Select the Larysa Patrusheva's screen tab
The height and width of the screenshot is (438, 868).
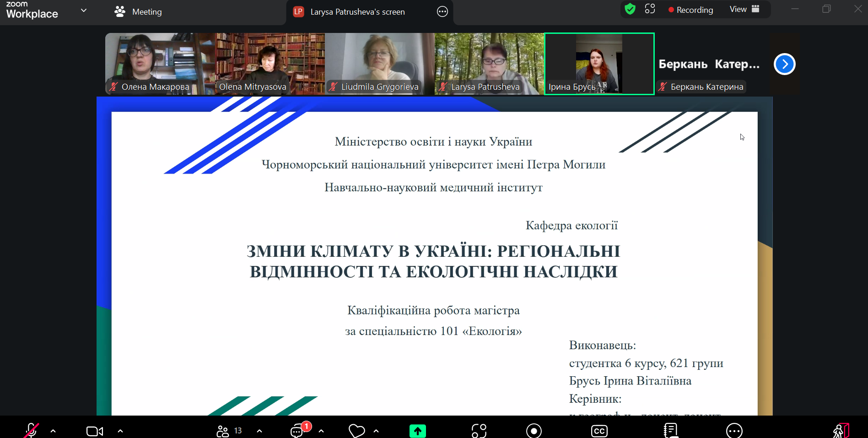[x=357, y=12]
